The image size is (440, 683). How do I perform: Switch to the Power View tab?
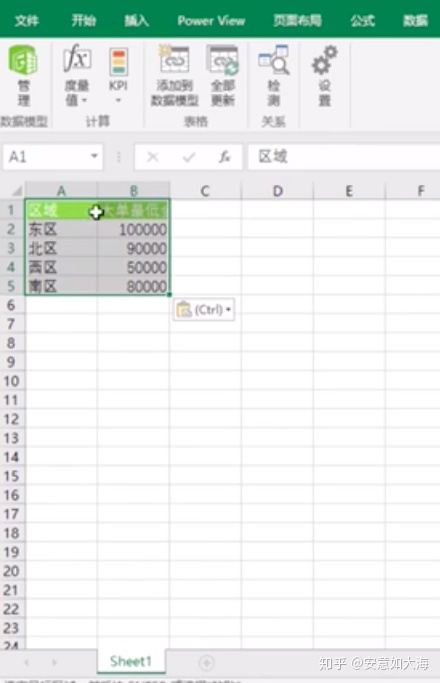pyautogui.click(x=211, y=20)
